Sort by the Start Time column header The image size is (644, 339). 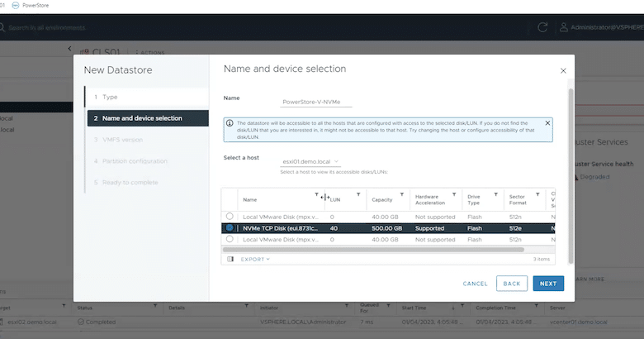(414, 308)
